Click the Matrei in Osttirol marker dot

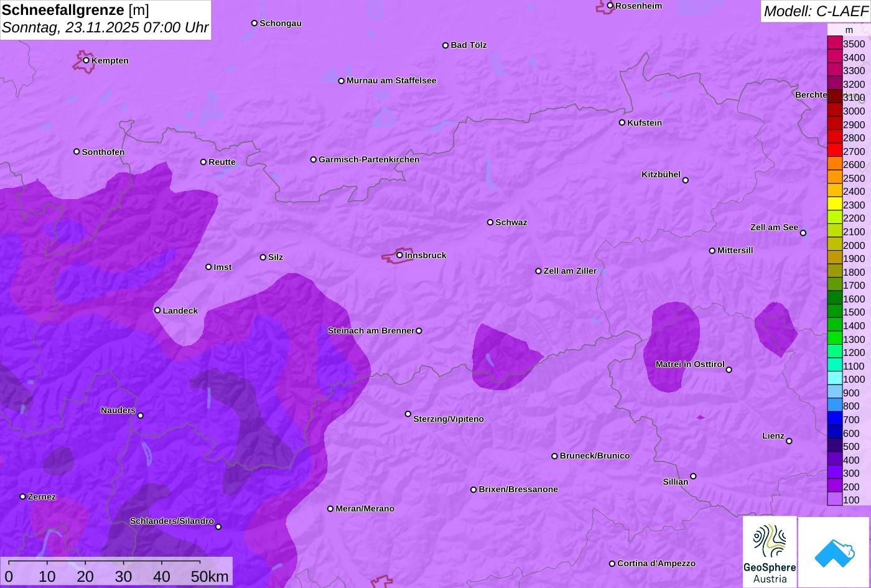point(729,370)
